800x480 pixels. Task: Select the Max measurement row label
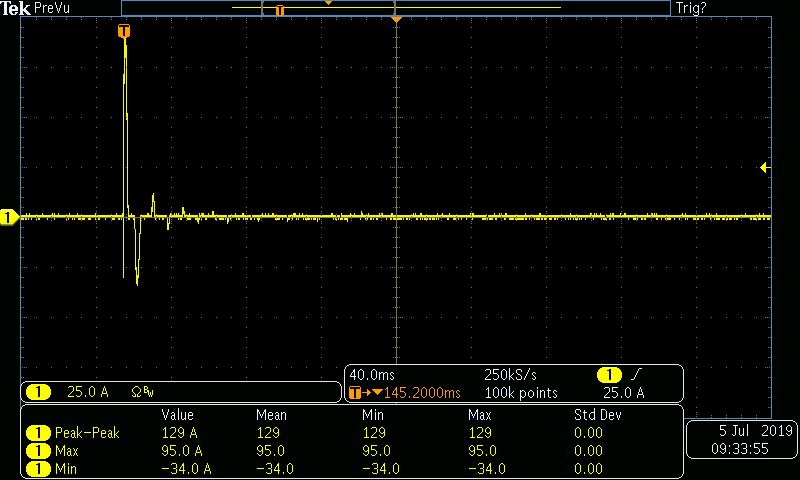click(x=68, y=451)
